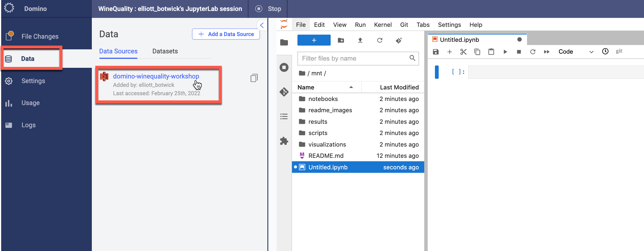Select the visualizations folder
Image resolution: width=644 pixels, height=251 pixels.
click(358, 145)
